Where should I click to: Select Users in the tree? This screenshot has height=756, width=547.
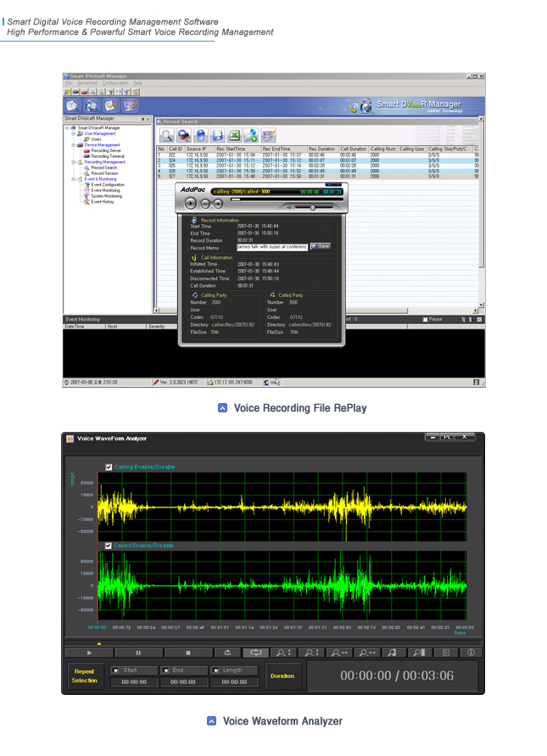coord(96,139)
